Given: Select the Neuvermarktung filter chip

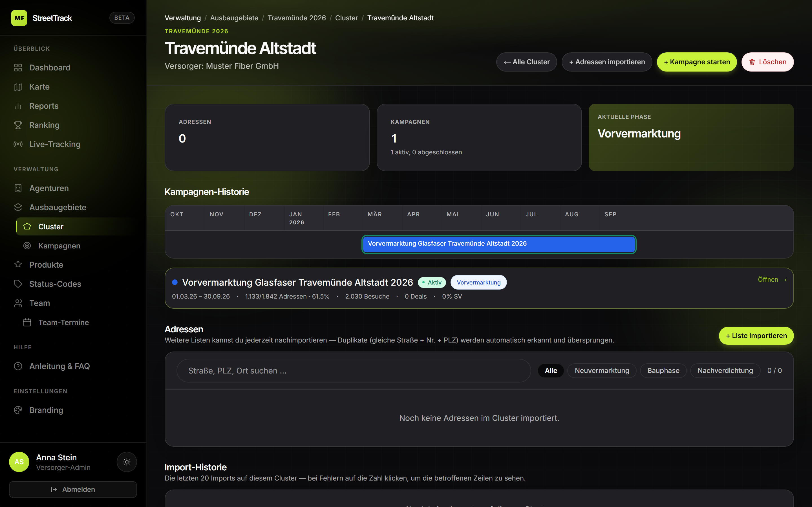Looking at the screenshot, I should pos(602,370).
